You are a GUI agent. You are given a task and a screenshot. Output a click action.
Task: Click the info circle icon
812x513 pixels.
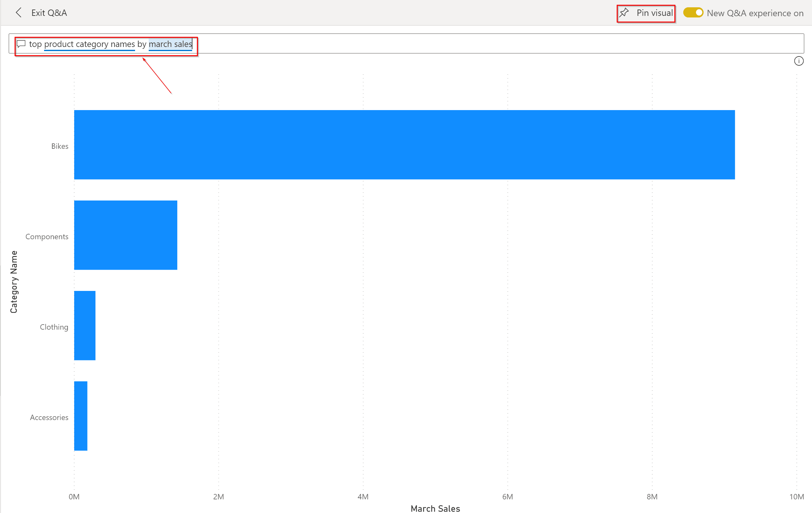click(798, 61)
